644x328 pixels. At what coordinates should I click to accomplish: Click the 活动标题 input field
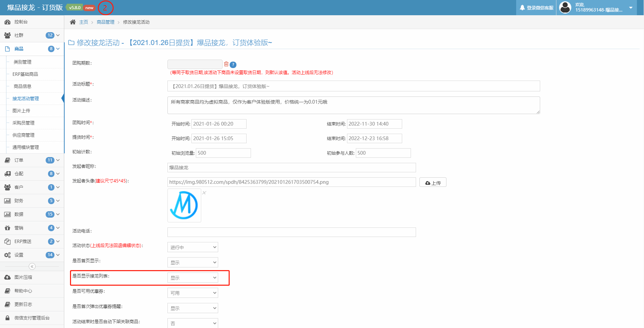point(354,86)
